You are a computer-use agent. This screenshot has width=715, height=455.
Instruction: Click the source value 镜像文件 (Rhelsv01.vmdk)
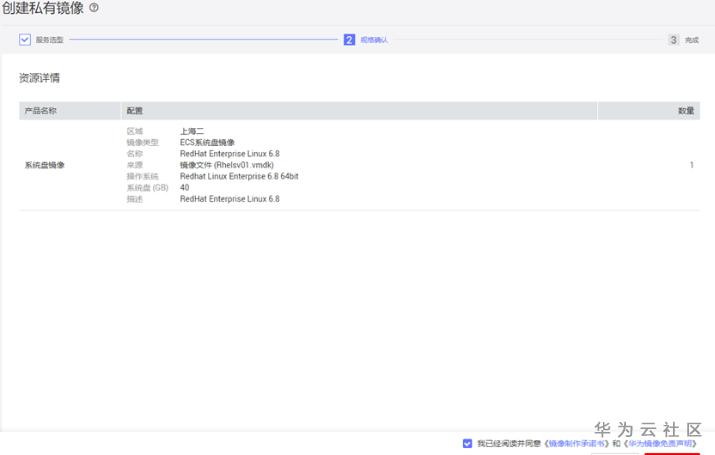(227, 165)
